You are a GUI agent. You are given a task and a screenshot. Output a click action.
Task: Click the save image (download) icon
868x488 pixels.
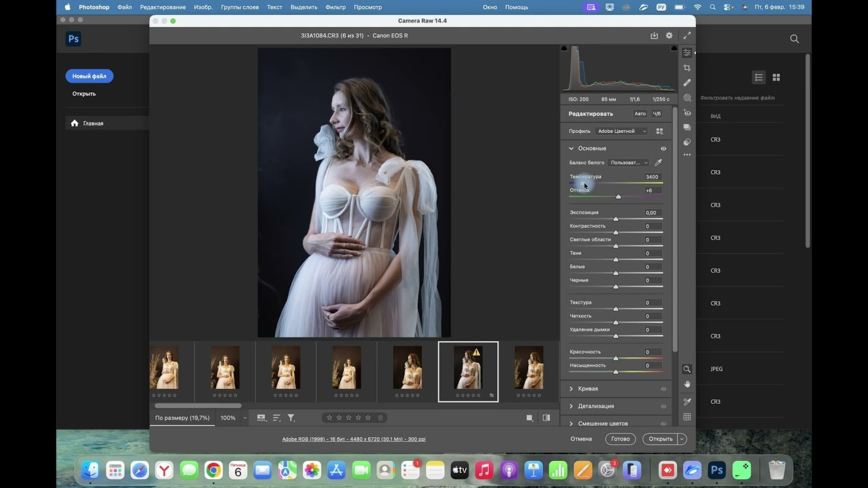pos(654,35)
